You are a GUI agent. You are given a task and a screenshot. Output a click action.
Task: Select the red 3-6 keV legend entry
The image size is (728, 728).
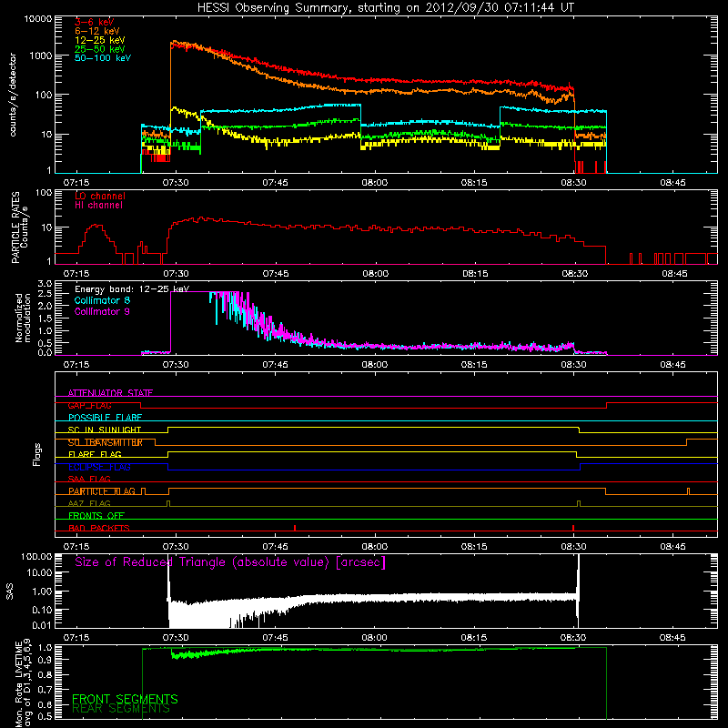[95, 22]
